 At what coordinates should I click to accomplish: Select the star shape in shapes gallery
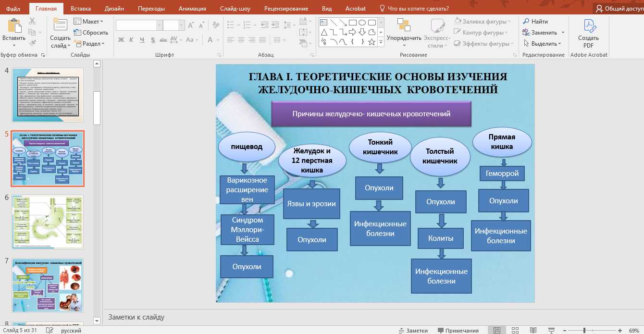[372, 42]
